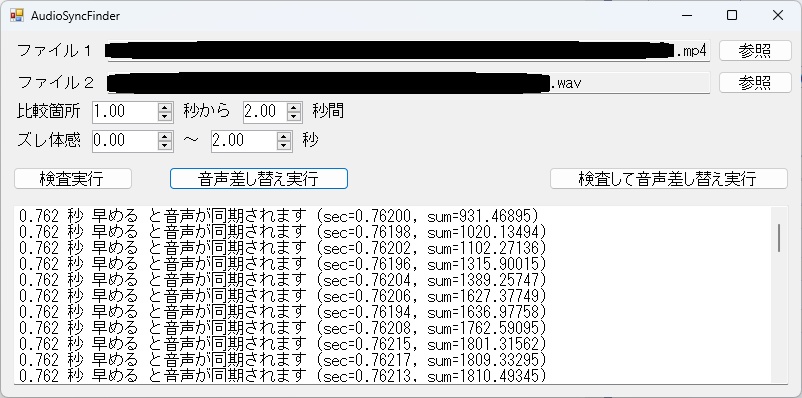Click the 検査実行 button
The width and height of the screenshot is (802, 398).
(x=73, y=179)
